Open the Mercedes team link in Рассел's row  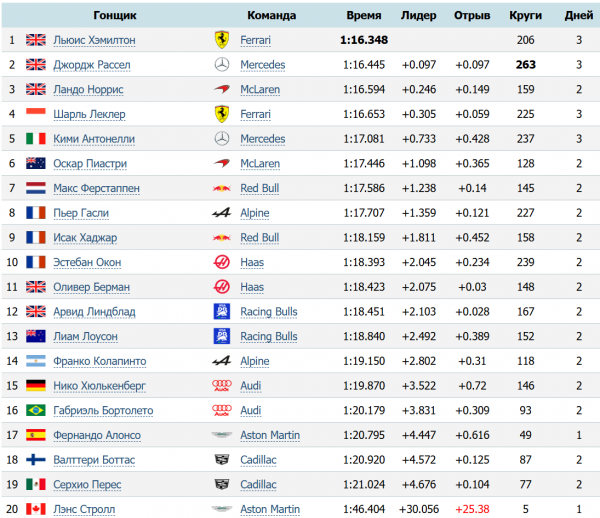pyautogui.click(x=263, y=65)
